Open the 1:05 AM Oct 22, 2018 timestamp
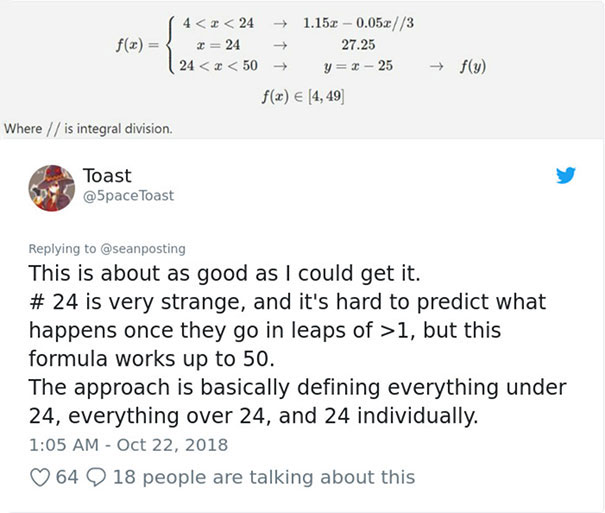Image resolution: width=605 pixels, height=513 pixels. pos(128,445)
